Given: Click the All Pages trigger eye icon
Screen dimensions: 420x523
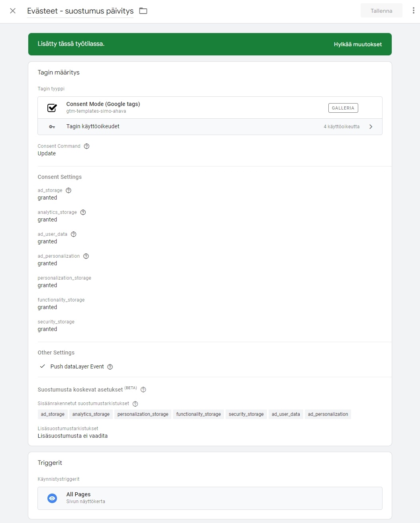Looking at the screenshot, I should coord(52,498).
